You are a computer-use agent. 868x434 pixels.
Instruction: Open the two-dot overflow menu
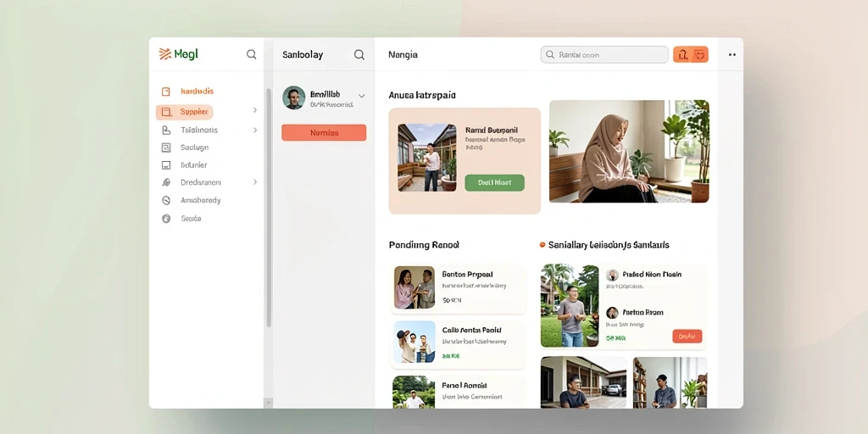[x=732, y=55]
